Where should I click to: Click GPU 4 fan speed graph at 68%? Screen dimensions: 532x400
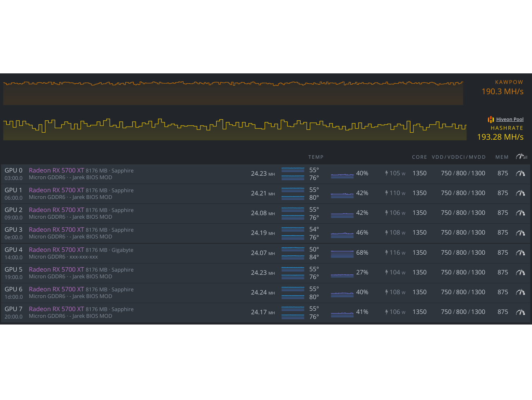tap(342, 253)
